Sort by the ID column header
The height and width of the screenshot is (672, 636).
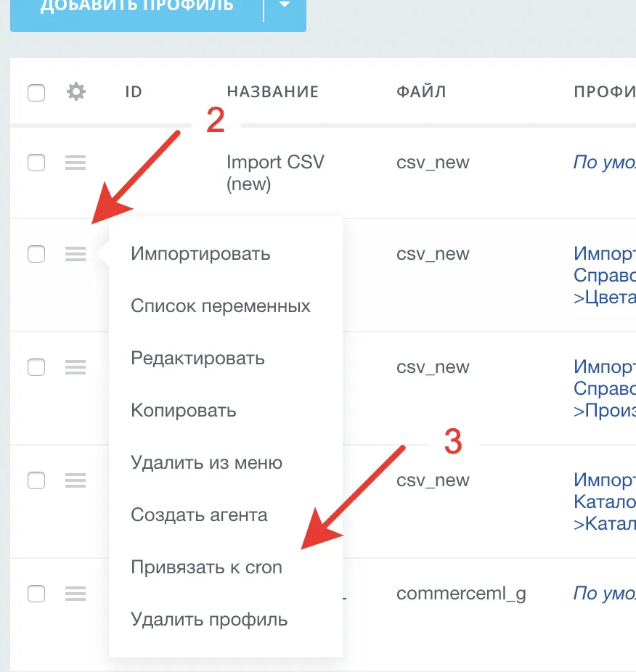[134, 91]
